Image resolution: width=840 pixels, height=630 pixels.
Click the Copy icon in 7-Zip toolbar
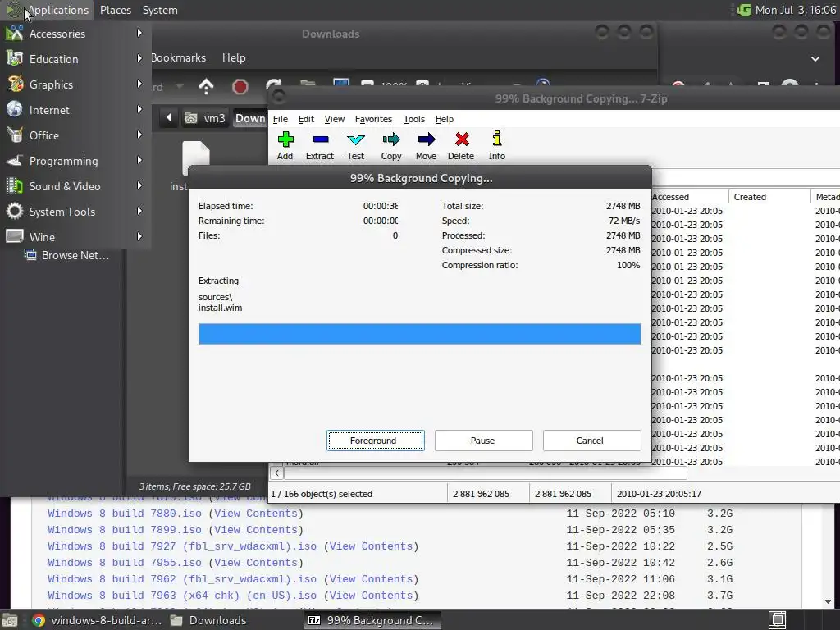[391, 139]
